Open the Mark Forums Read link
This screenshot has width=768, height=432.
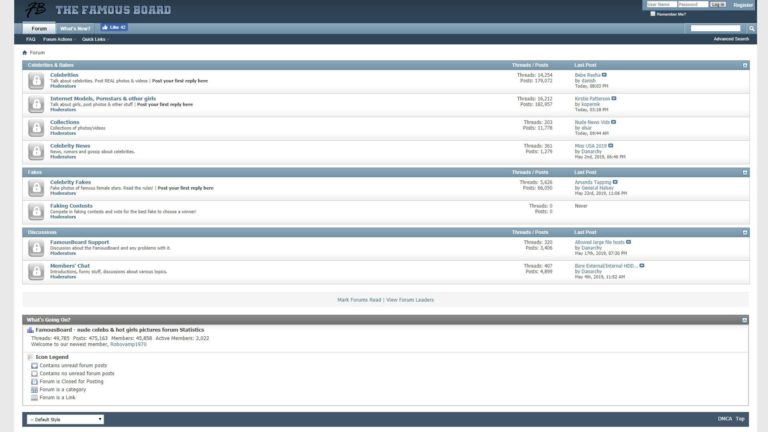tap(359, 299)
